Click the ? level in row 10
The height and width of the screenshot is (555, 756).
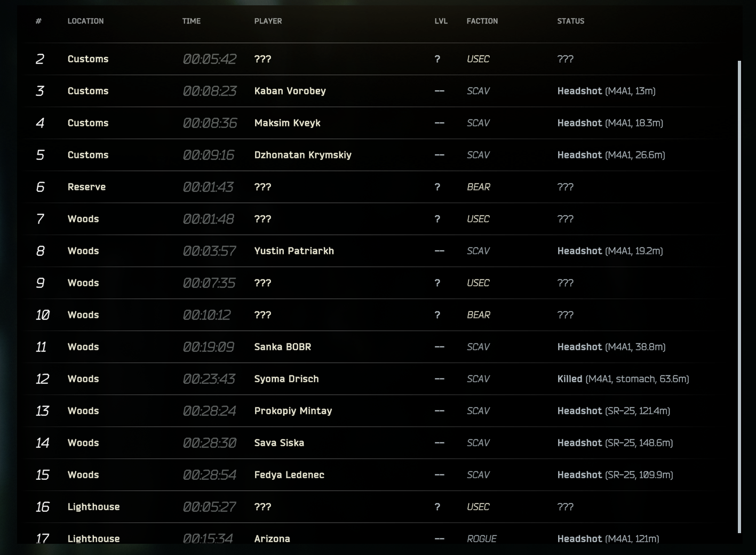click(x=437, y=315)
